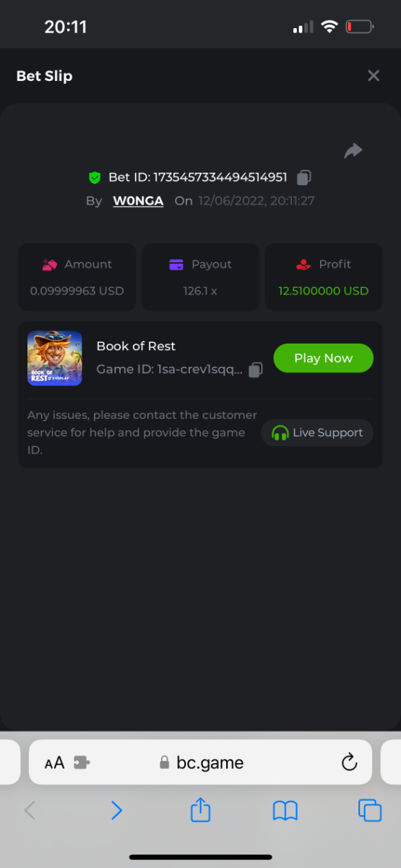Open the Book of Rest game thumbnail
Viewport: 401px width, 868px height.
coord(55,358)
